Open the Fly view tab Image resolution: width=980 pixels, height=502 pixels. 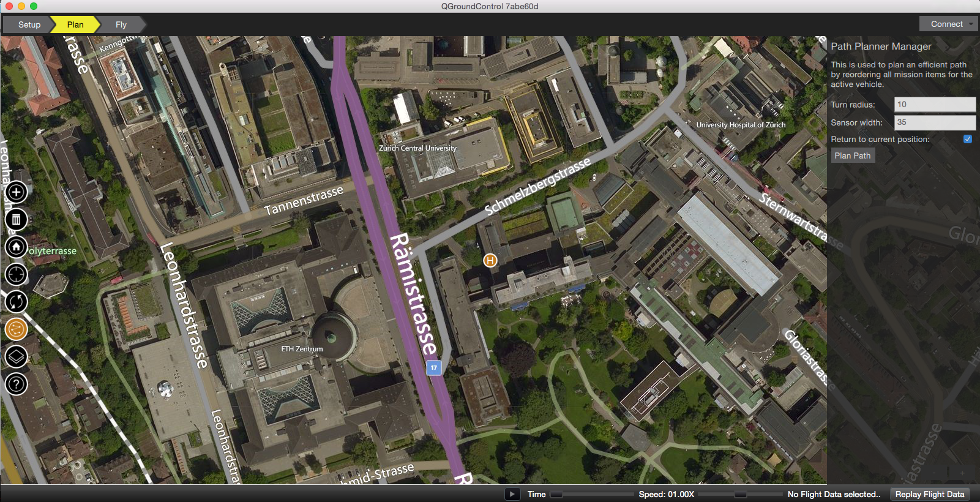click(121, 24)
